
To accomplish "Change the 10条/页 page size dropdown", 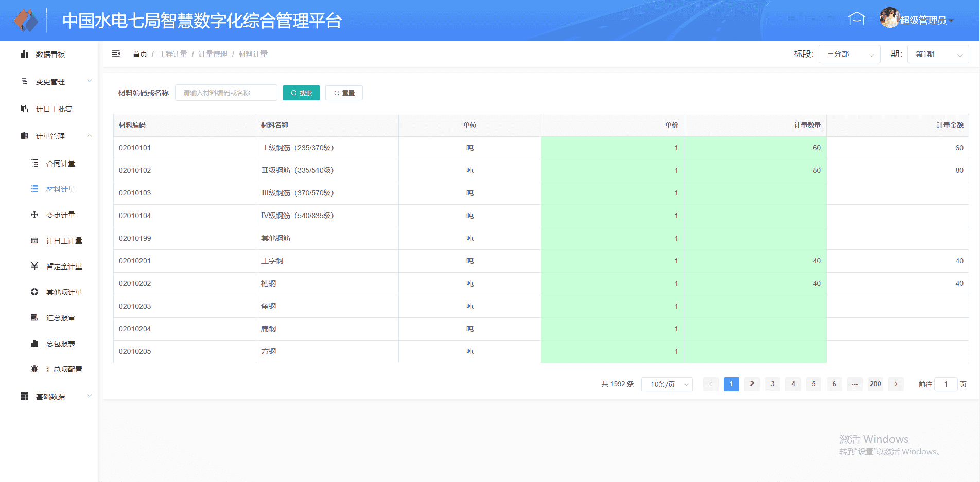I will pyautogui.click(x=667, y=384).
